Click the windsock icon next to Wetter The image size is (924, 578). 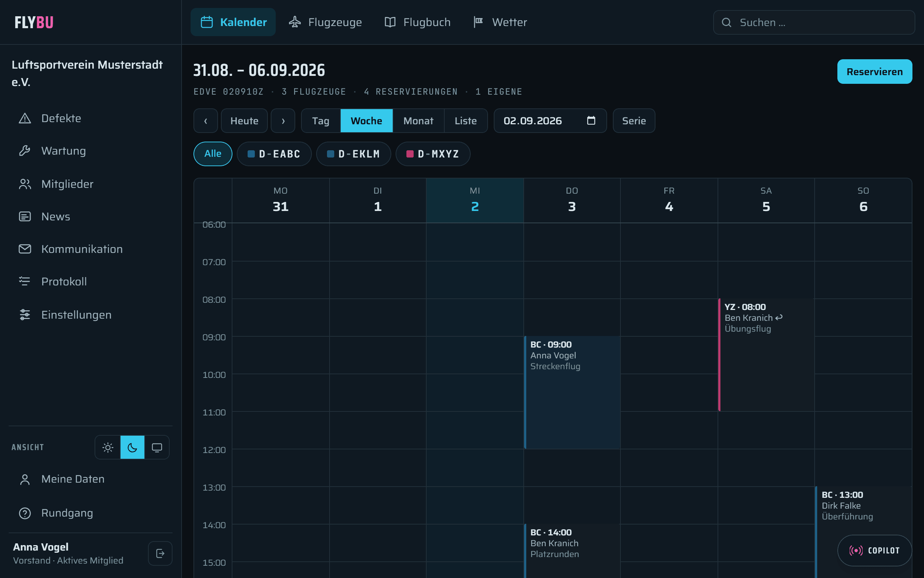tap(478, 22)
